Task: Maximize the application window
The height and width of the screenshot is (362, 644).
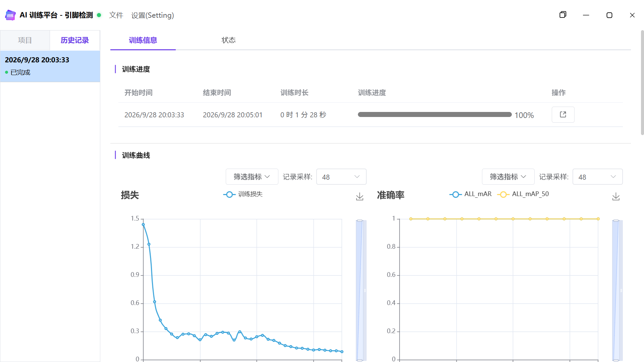Action: click(609, 15)
